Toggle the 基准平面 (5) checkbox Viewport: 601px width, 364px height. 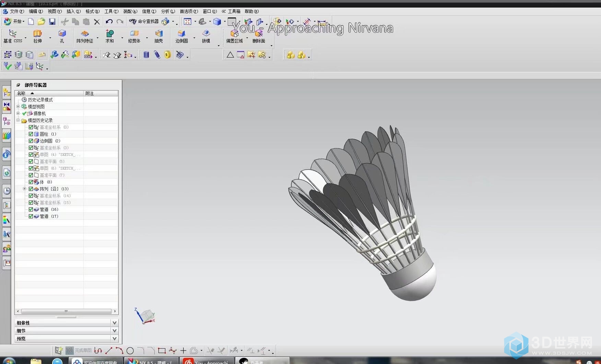pyautogui.click(x=31, y=161)
